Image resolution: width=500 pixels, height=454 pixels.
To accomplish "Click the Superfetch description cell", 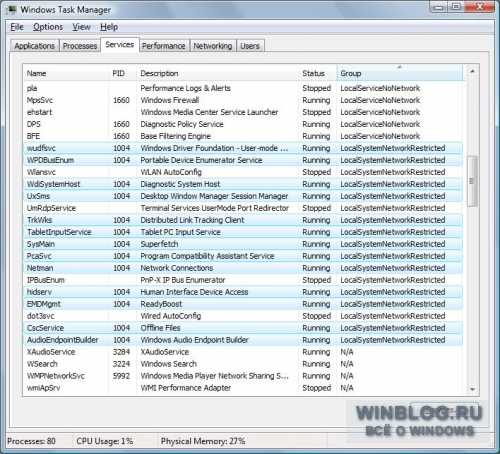I will (159, 244).
